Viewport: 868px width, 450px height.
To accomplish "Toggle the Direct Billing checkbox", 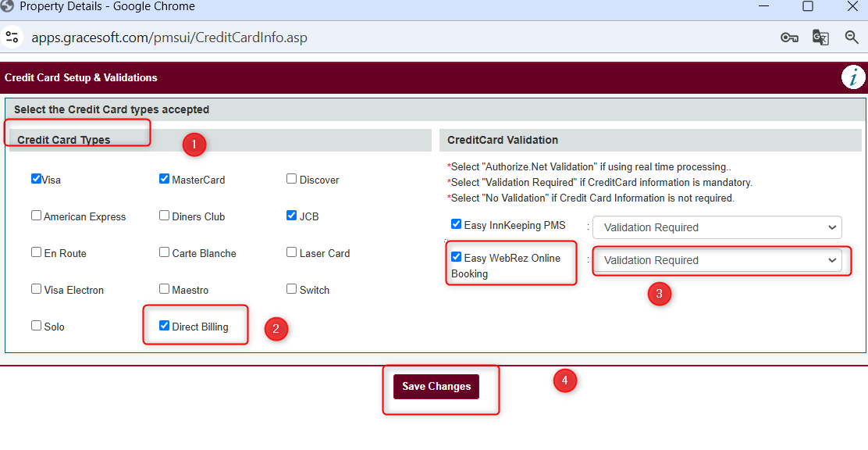I will point(165,326).
